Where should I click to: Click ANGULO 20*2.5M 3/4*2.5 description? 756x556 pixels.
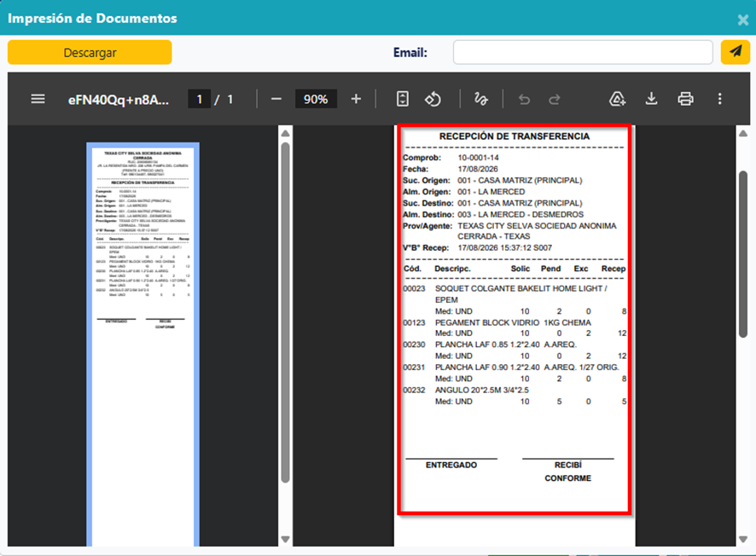481,390
